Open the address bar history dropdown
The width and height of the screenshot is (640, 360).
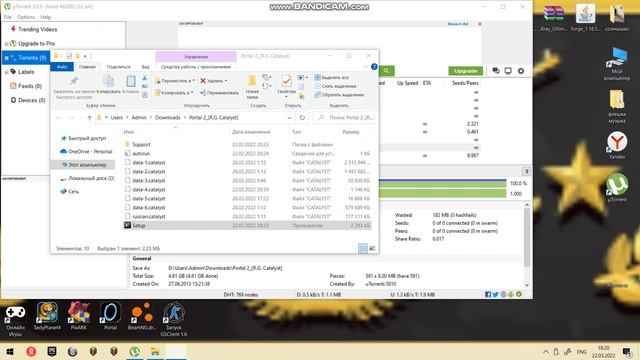[x=289, y=118]
